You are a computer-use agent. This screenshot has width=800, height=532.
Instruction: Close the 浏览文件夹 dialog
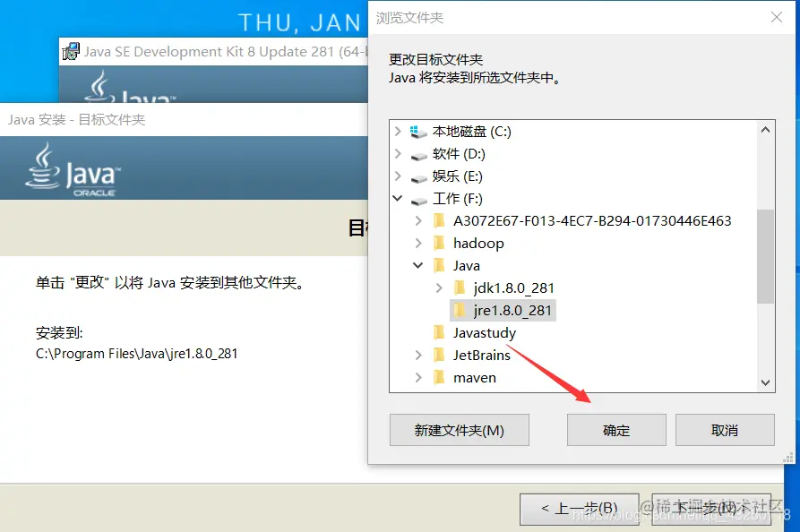777,17
